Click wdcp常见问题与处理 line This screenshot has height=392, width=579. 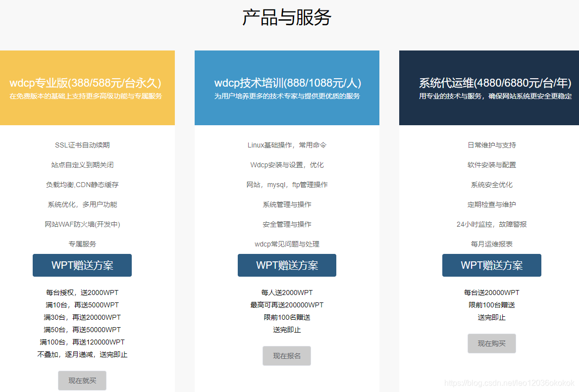(287, 244)
